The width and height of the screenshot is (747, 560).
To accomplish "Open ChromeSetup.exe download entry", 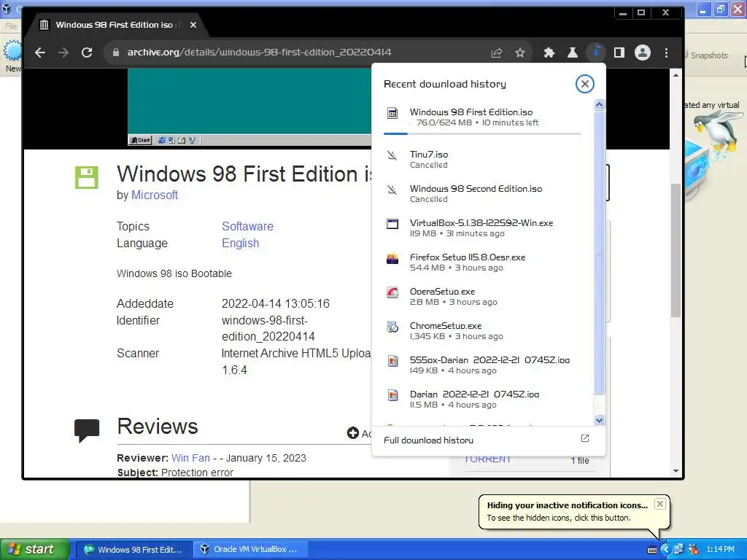I will pos(483,330).
